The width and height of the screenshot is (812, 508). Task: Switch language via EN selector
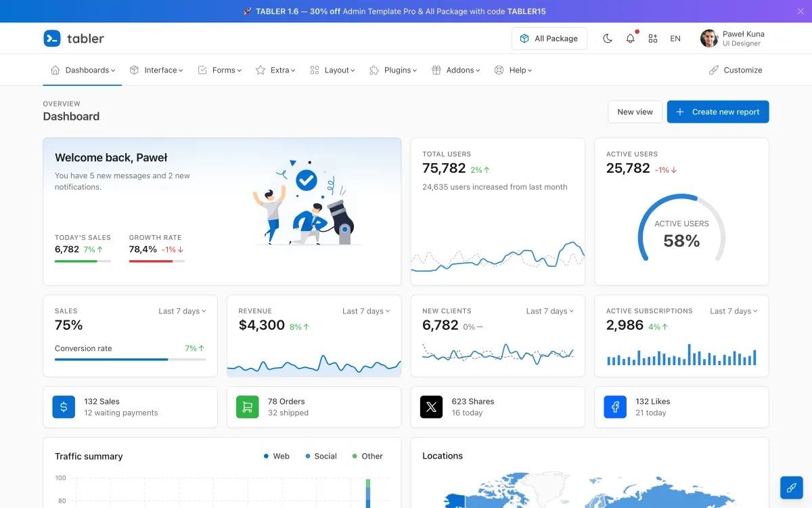click(x=675, y=39)
